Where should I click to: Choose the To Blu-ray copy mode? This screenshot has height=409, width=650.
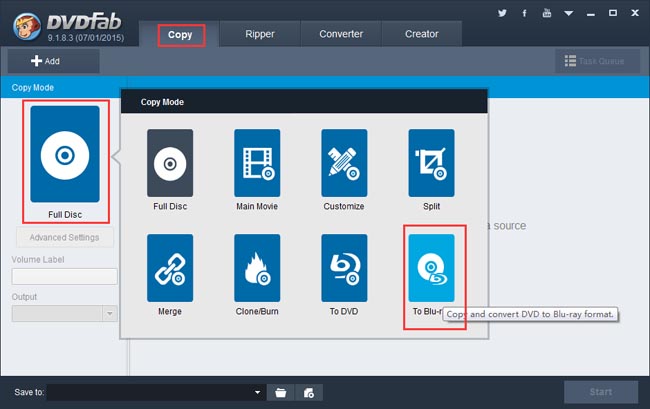pyautogui.click(x=431, y=268)
